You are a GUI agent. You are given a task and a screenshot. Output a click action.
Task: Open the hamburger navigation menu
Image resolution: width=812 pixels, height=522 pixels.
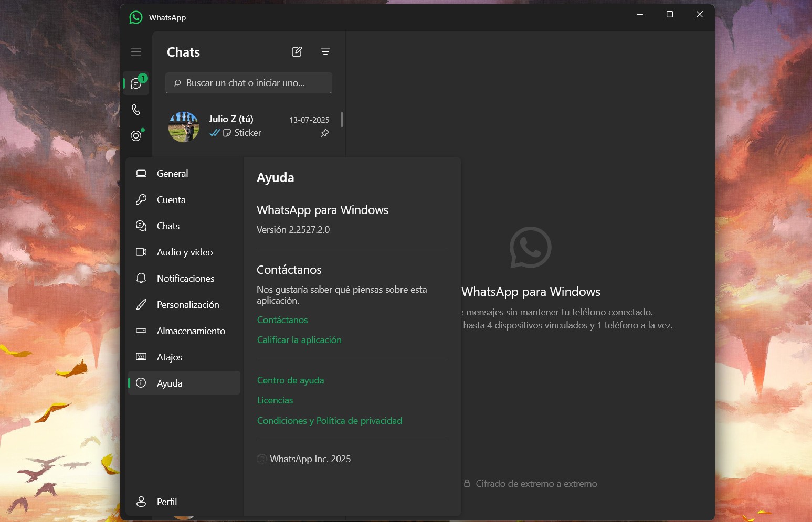[136, 52]
